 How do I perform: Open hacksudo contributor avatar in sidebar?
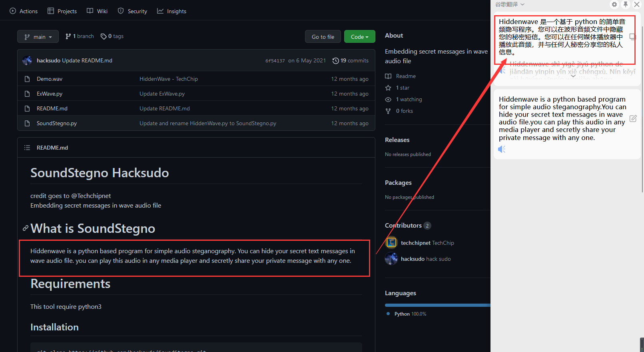[391, 258]
